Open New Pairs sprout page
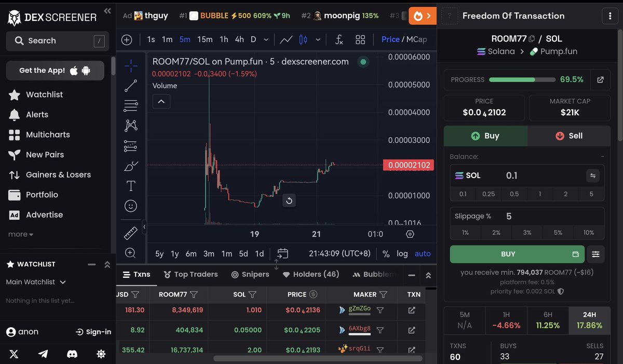This screenshot has width=623, height=364. (36, 155)
